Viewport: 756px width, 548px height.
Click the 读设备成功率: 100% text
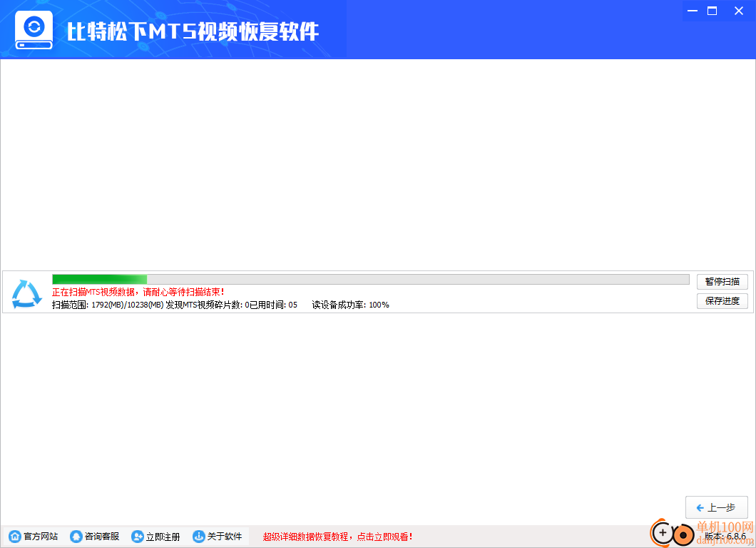click(x=350, y=305)
